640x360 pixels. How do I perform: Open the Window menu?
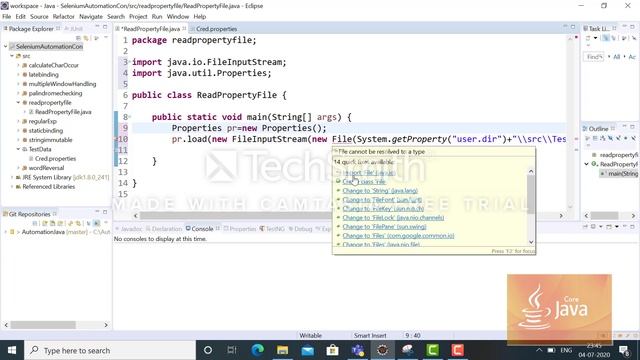pos(178,17)
